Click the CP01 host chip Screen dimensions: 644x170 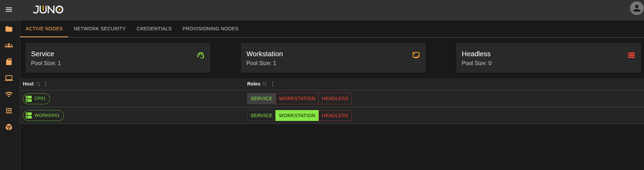click(36, 98)
